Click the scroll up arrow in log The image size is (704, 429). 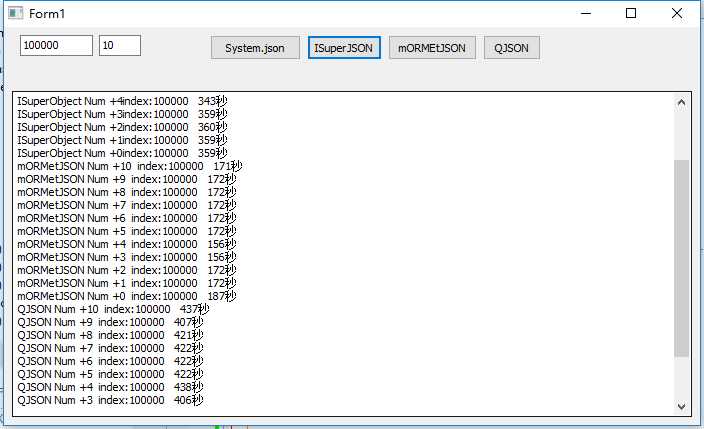[x=681, y=103]
